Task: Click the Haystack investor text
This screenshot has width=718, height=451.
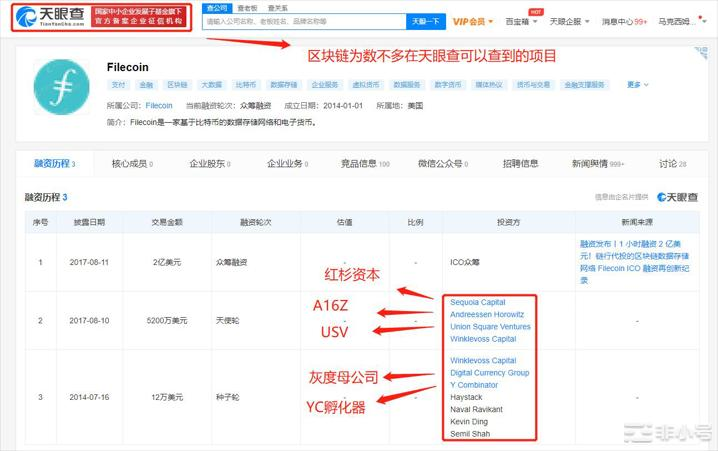Action: tap(466, 397)
